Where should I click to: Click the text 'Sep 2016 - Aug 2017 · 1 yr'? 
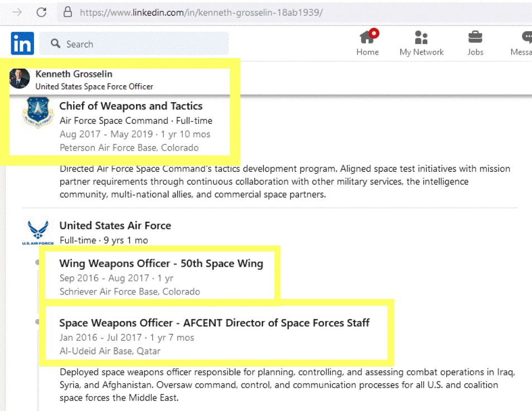(117, 278)
